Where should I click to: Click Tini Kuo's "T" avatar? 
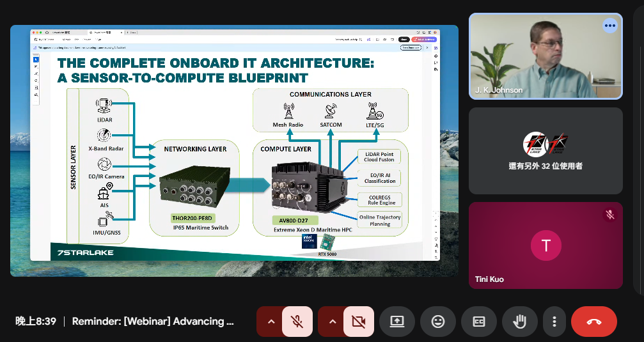pos(546,245)
